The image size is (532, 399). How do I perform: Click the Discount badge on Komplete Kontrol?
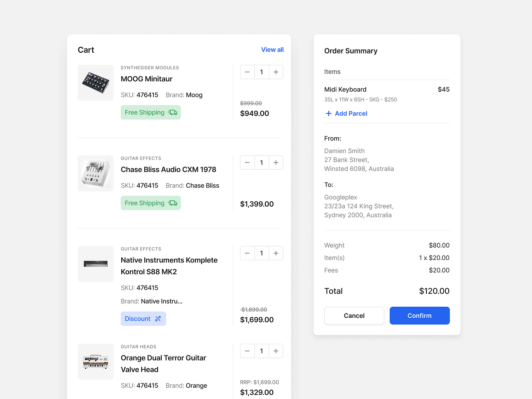[x=143, y=319]
